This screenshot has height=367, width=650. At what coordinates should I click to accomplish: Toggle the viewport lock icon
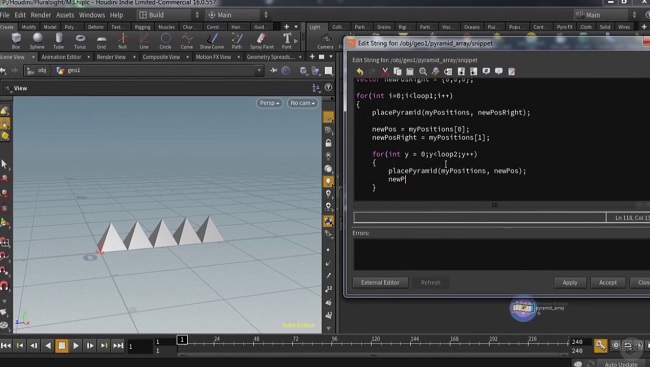click(x=328, y=143)
